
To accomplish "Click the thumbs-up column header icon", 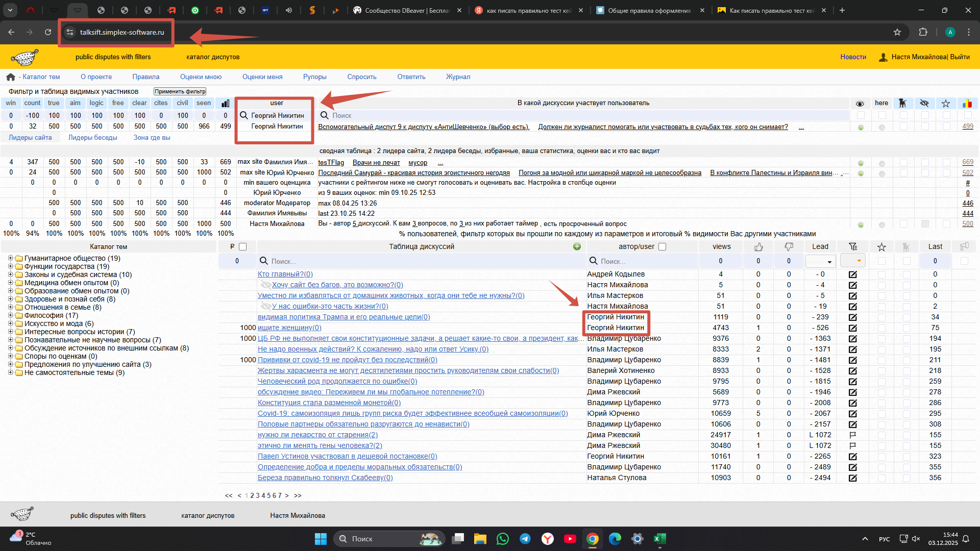I will [758, 247].
